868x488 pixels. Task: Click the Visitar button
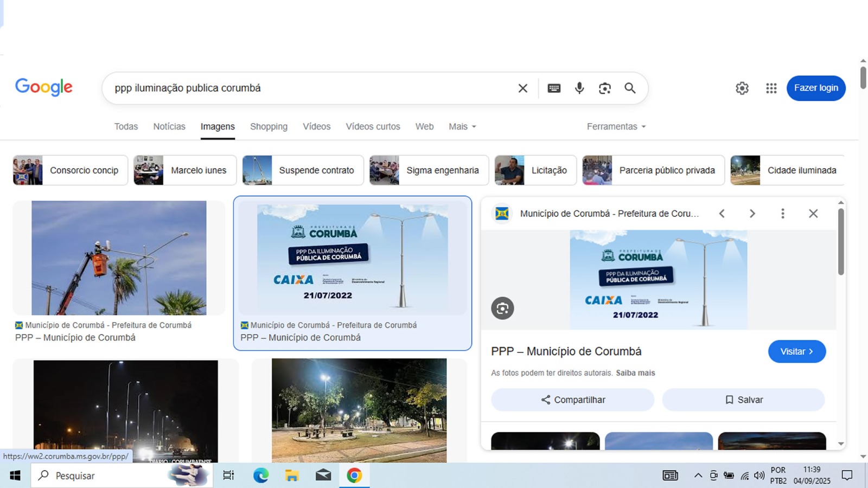[797, 351]
